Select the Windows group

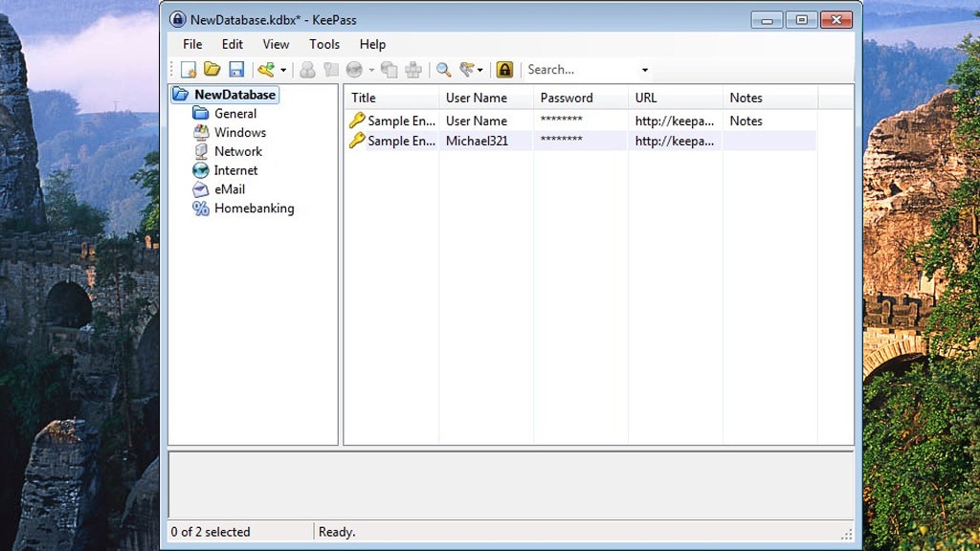(x=240, y=132)
